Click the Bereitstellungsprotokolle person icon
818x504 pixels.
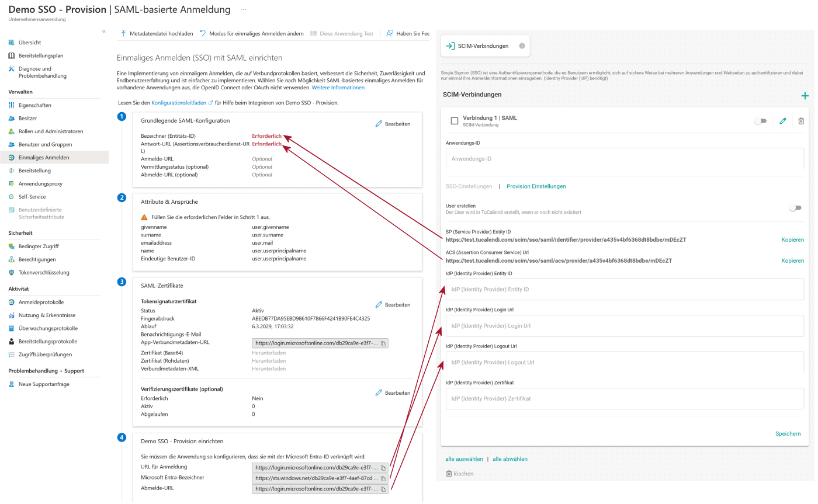point(12,342)
